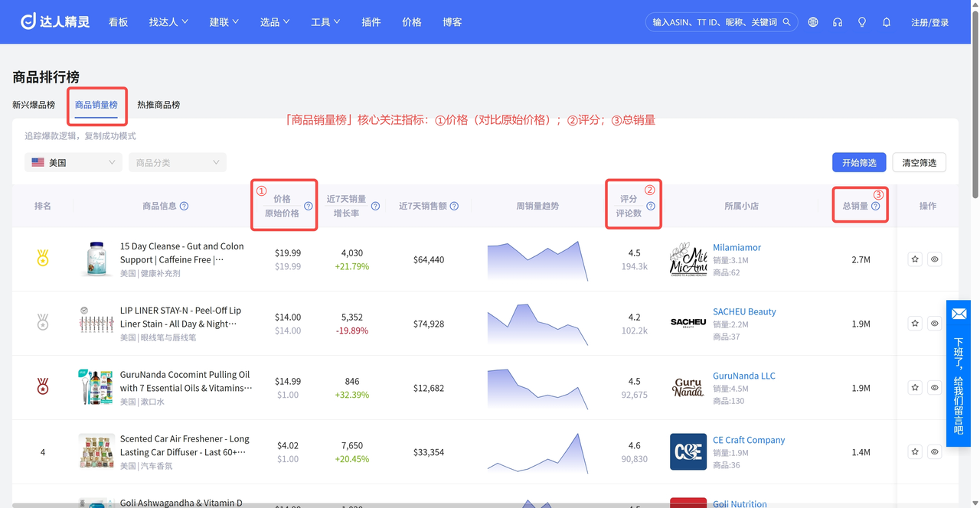Image resolution: width=980 pixels, height=508 pixels.
Task: Click the Scented Car Air Freshener thumbnail
Action: [96, 451]
